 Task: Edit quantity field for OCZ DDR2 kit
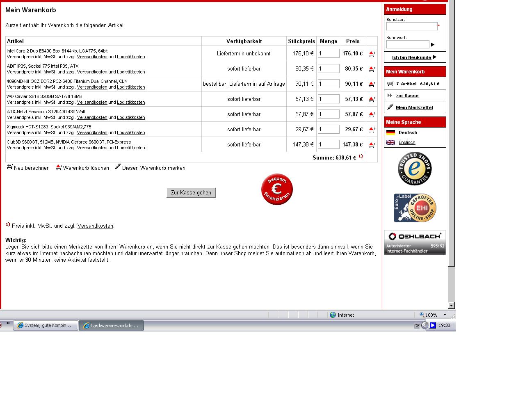click(x=329, y=84)
